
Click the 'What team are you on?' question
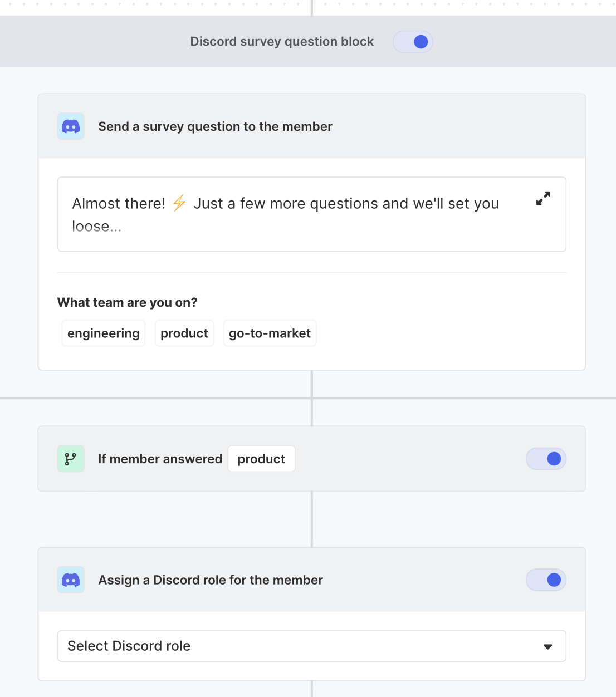point(128,302)
